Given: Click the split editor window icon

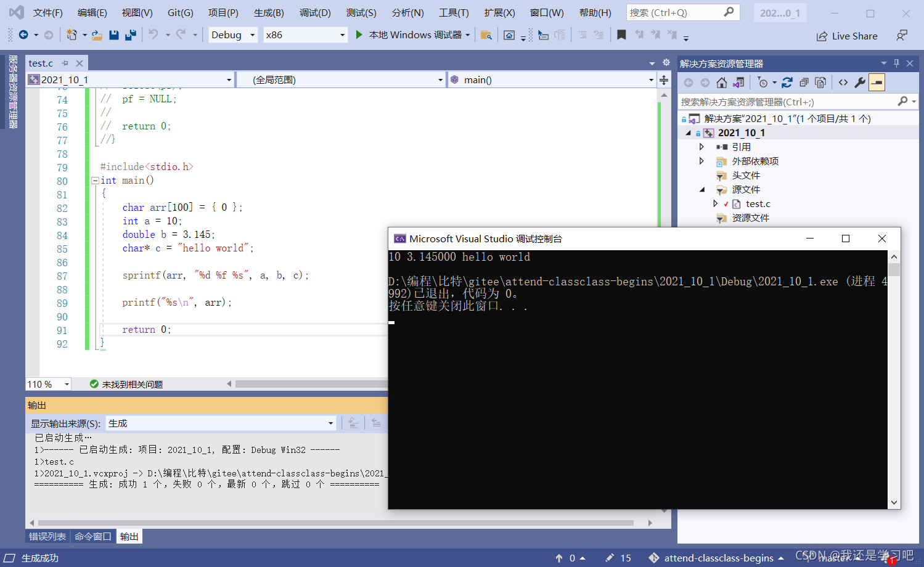Looking at the screenshot, I should (664, 80).
